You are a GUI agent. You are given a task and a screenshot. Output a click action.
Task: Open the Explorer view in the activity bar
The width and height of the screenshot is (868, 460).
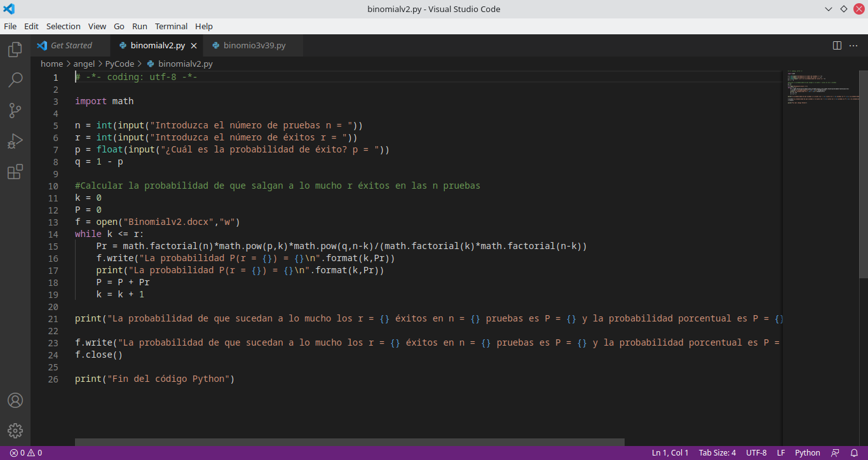pos(15,50)
